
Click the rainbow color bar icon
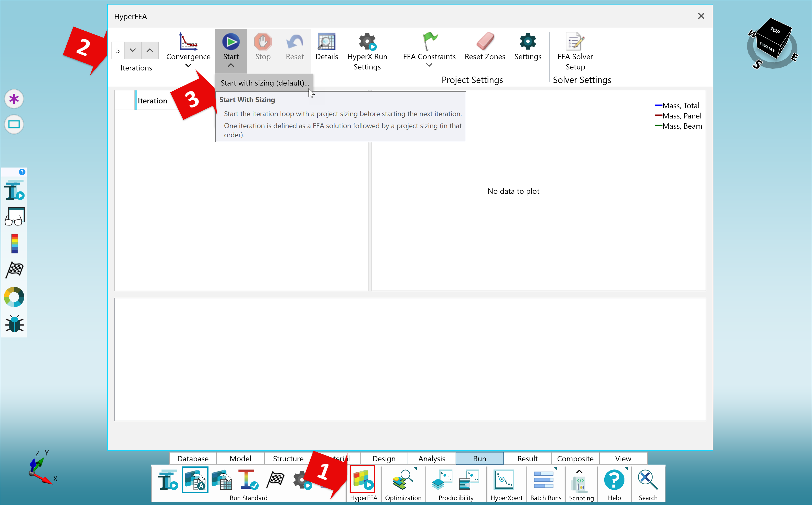tap(15, 243)
